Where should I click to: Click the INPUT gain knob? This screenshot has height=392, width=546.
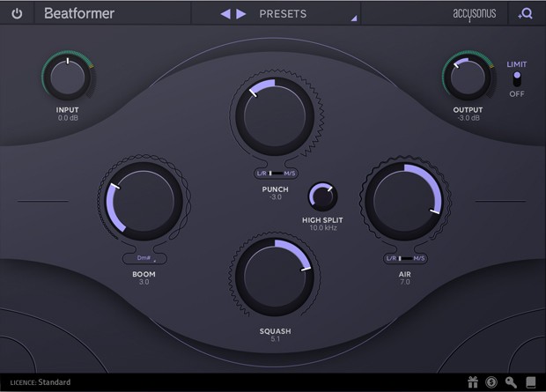click(68, 77)
